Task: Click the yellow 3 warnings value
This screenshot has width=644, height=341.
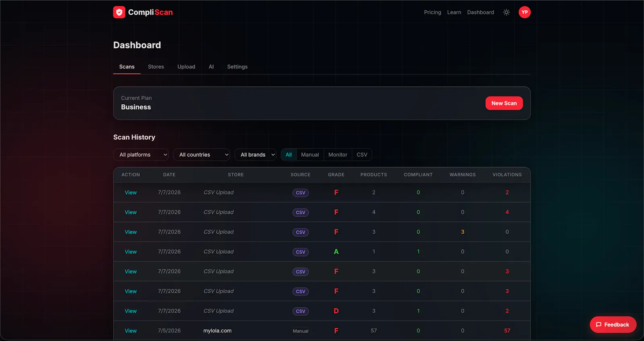Action: [462, 232]
